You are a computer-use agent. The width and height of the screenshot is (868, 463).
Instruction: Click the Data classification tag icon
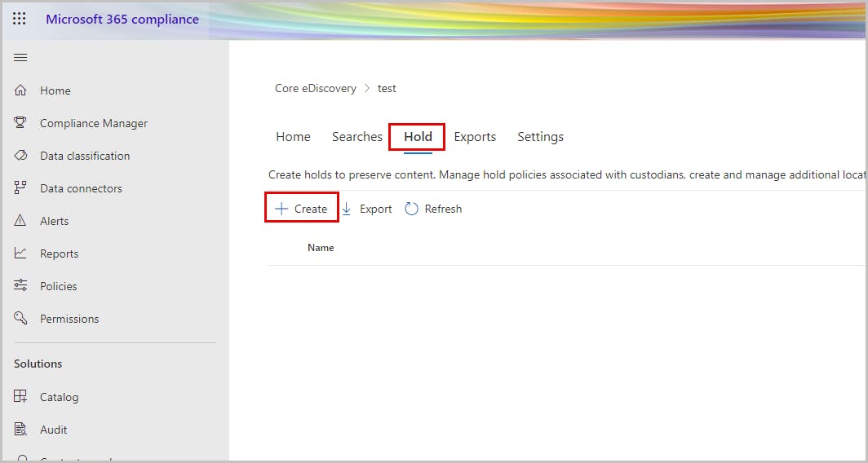[20, 156]
